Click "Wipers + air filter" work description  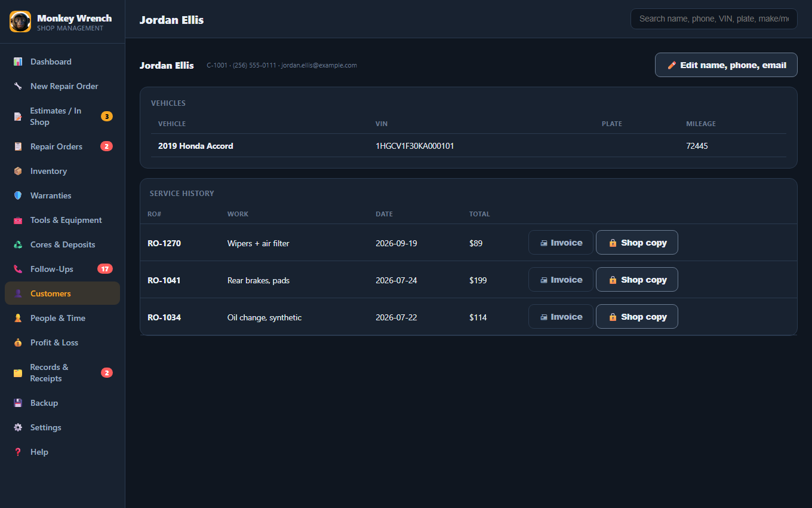(259, 243)
